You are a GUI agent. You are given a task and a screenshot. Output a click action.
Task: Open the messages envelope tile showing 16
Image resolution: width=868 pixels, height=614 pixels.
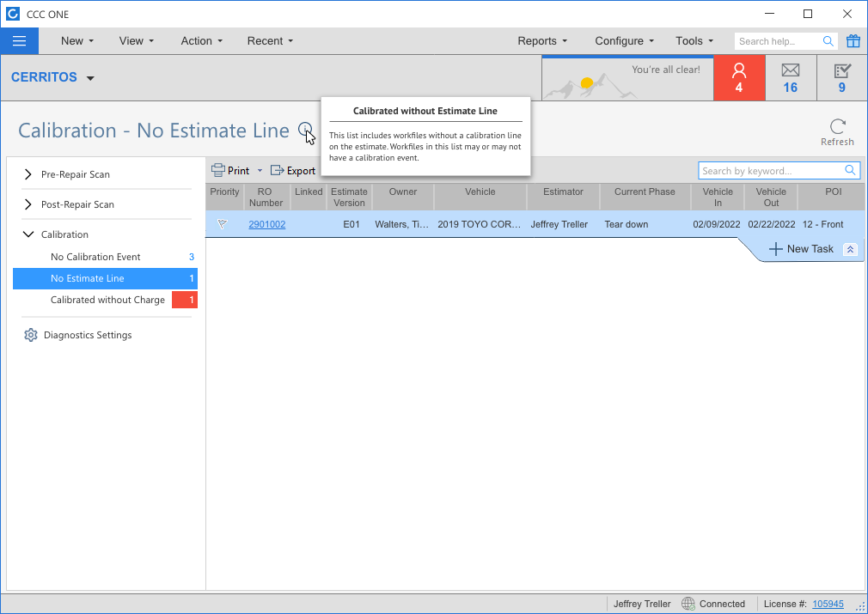pyautogui.click(x=791, y=78)
